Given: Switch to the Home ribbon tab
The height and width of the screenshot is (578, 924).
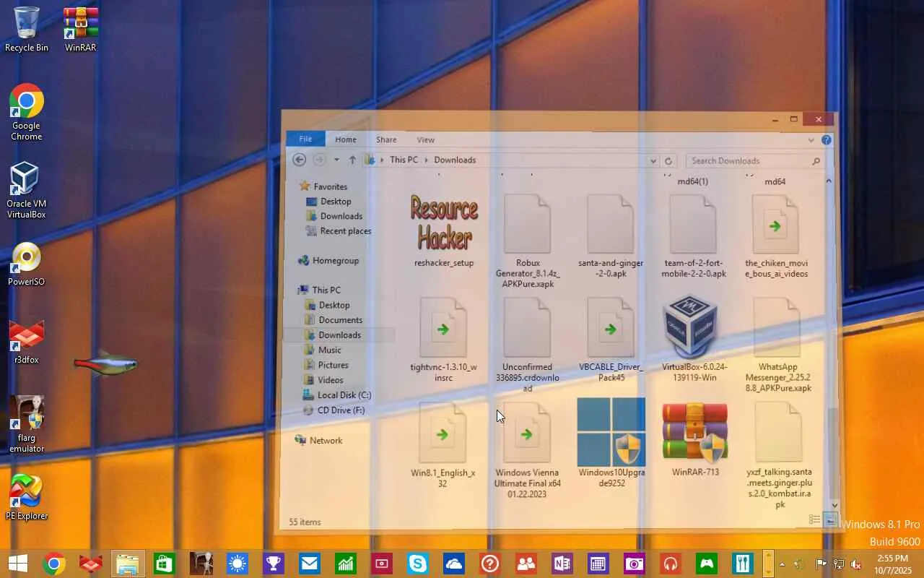Looking at the screenshot, I should pos(346,139).
